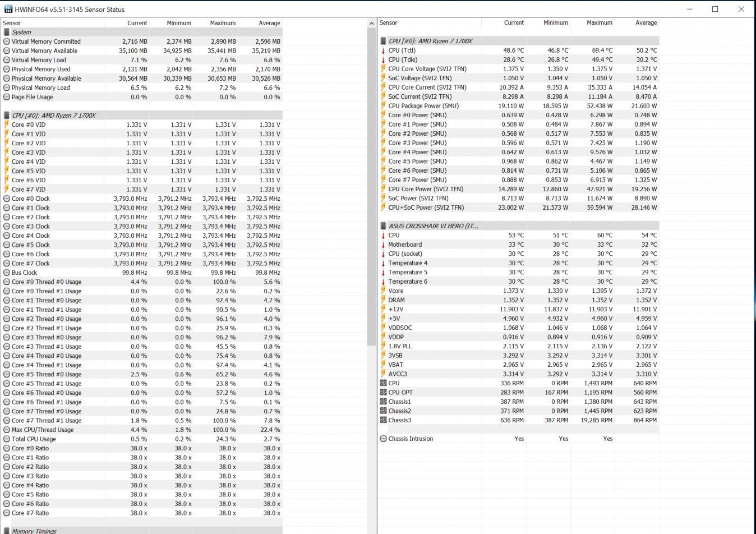Click the thermometer icon next to CPU (Tctl)
The width and height of the screenshot is (756, 534).
click(383, 50)
